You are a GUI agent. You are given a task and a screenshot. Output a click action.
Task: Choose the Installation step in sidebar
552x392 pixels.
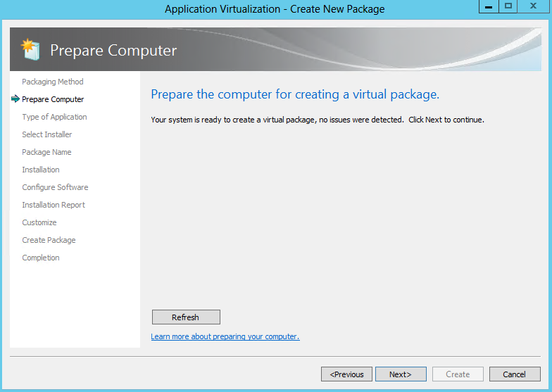tap(41, 170)
